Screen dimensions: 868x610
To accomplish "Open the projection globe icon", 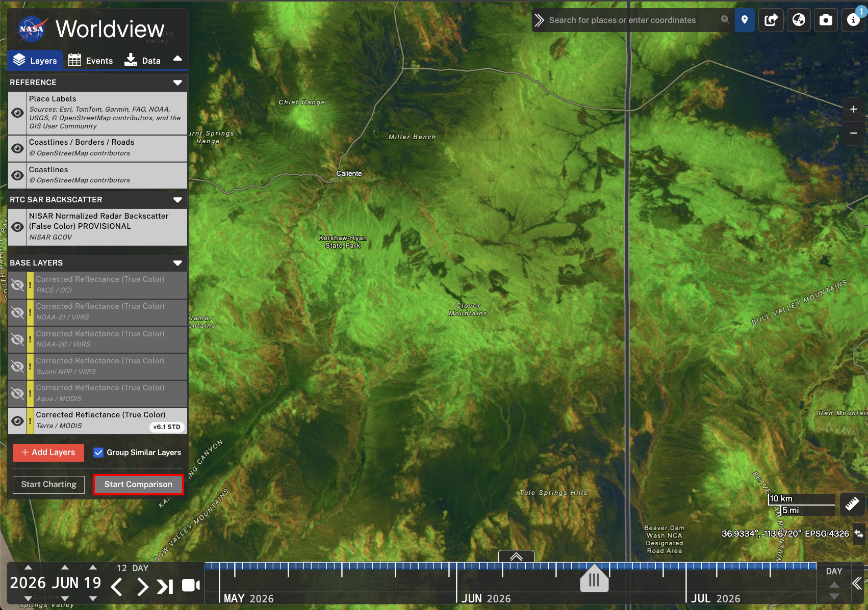I will click(x=799, y=20).
